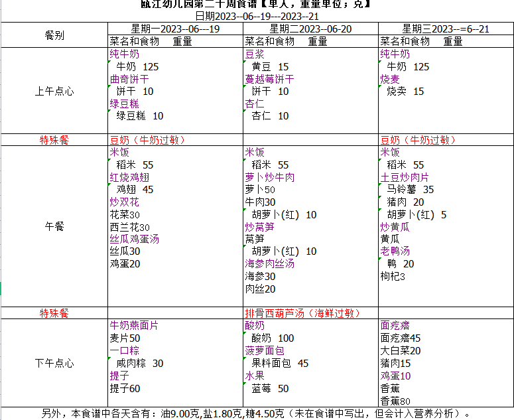Click the 杏仁 10 ingredient cell
514x420 pixels.
(x=270, y=115)
